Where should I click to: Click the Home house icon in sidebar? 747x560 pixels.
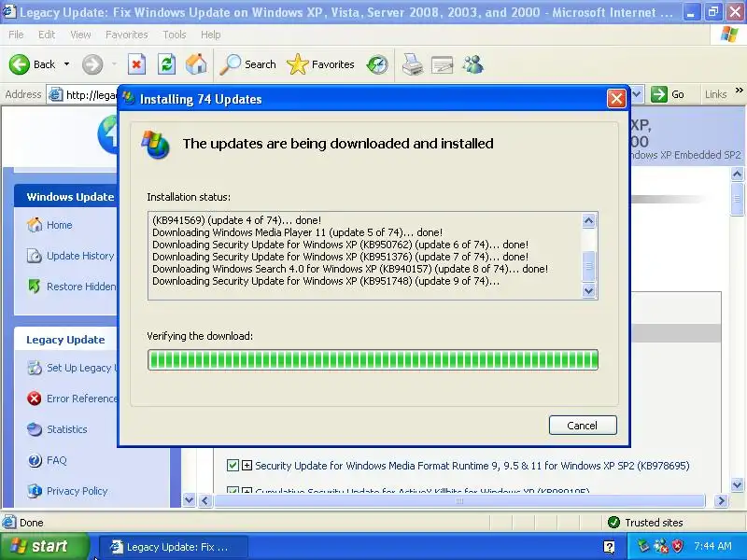click(x=35, y=225)
